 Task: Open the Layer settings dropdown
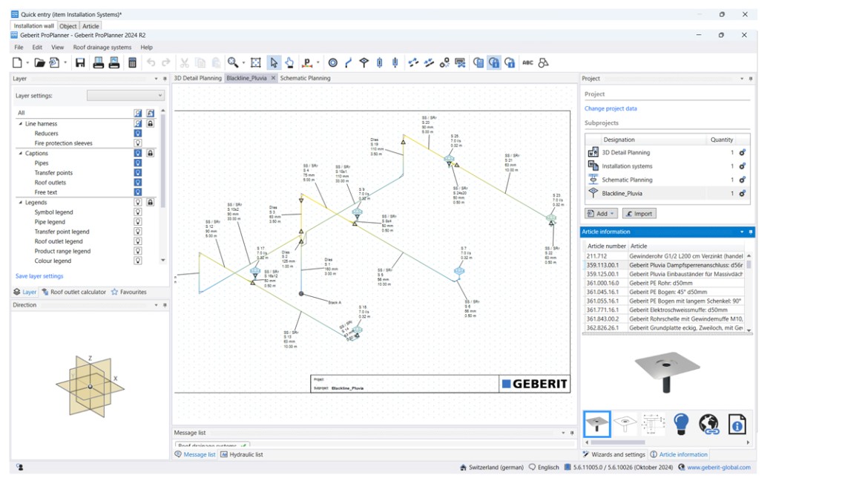[x=125, y=95]
